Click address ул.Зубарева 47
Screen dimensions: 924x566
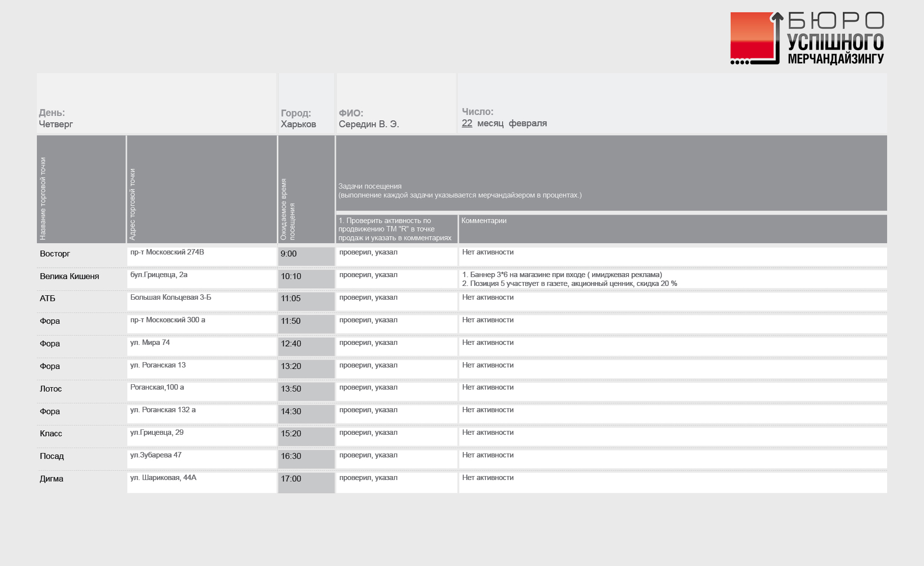(156, 455)
